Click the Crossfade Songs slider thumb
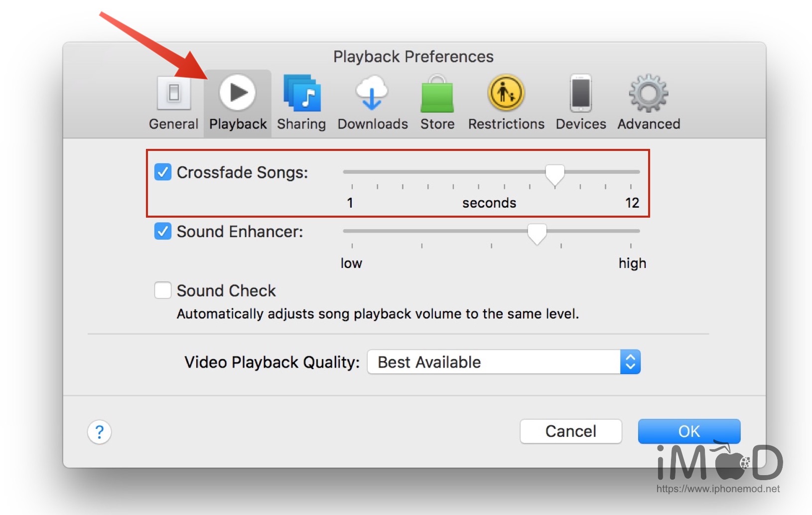The width and height of the screenshot is (812, 515). click(x=555, y=174)
